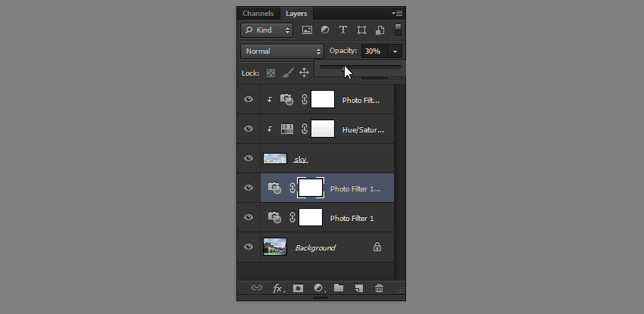Create a new group
Image resolution: width=644 pixels, height=314 pixels.
(339, 288)
